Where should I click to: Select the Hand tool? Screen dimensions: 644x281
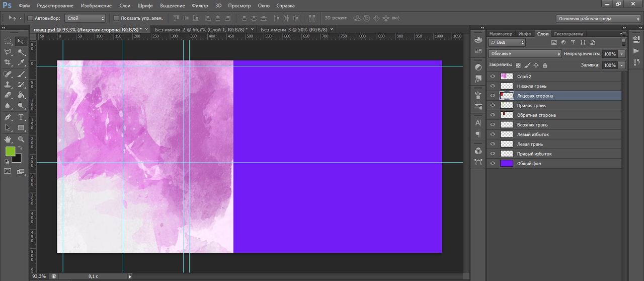(8, 139)
